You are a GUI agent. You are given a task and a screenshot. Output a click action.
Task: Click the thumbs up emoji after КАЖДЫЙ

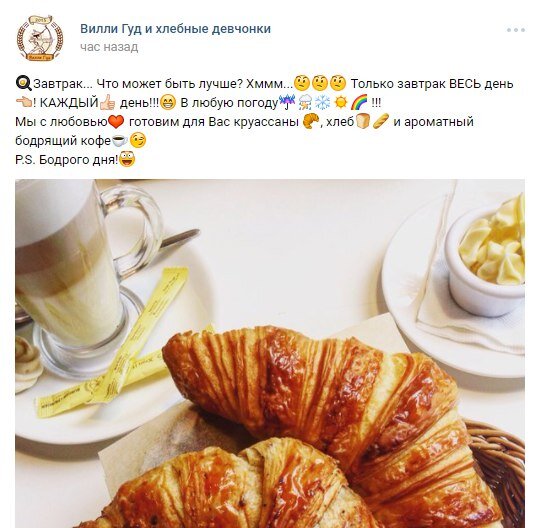(x=107, y=102)
